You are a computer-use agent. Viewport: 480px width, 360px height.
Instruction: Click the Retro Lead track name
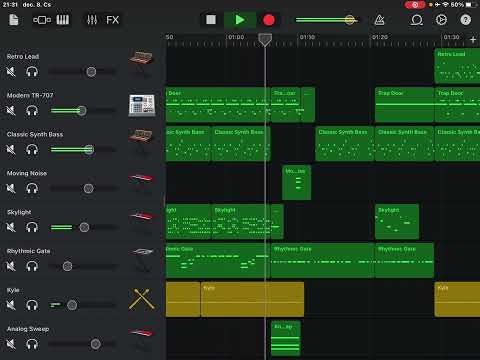click(23, 56)
